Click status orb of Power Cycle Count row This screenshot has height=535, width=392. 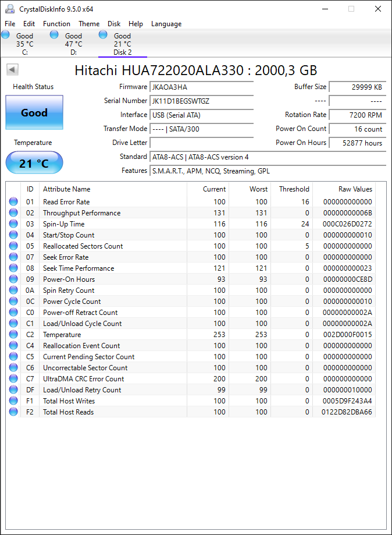pos(13,302)
